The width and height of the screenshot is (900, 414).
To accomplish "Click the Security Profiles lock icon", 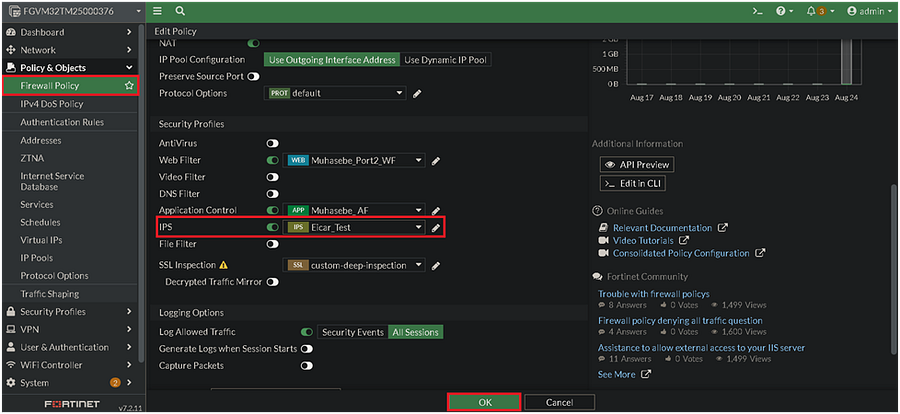I will click(x=10, y=312).
